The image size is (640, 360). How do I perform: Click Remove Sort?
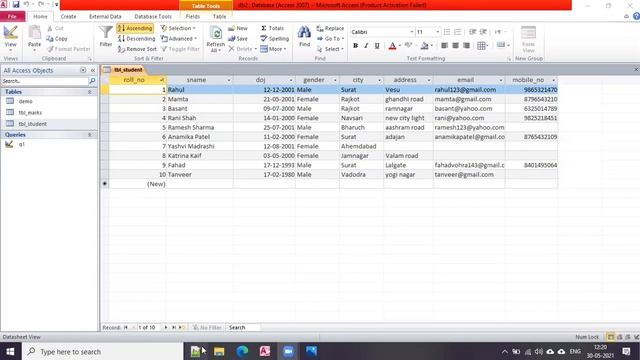[x=137, y=49]
